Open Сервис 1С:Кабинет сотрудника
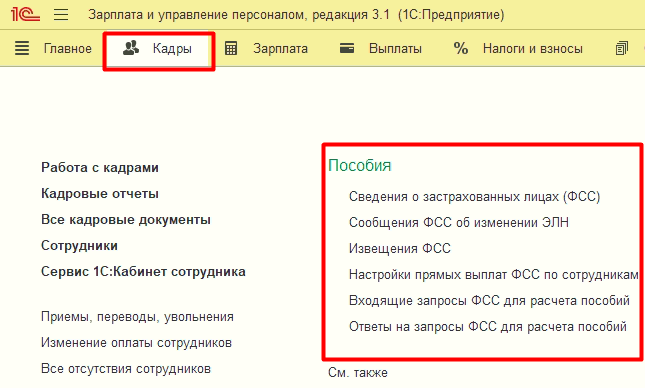Image resolution: width=645 pixels, height=388 pixels. tap(143, 272)
